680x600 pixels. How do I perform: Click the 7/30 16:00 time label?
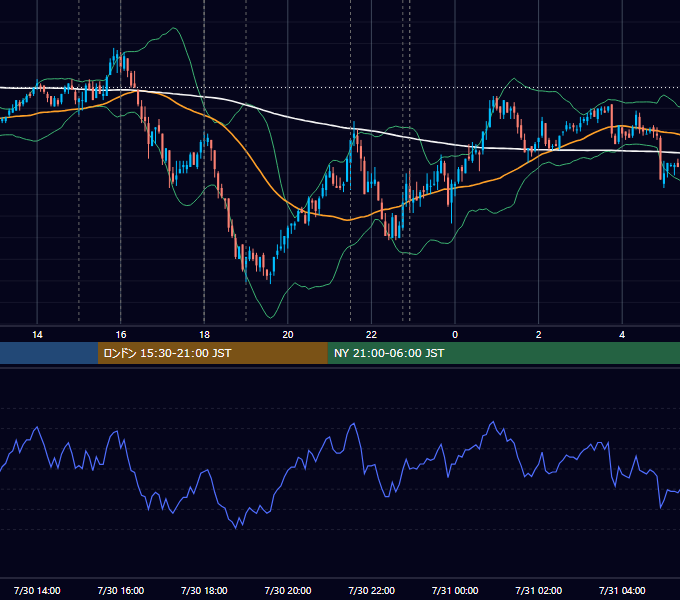121,590
